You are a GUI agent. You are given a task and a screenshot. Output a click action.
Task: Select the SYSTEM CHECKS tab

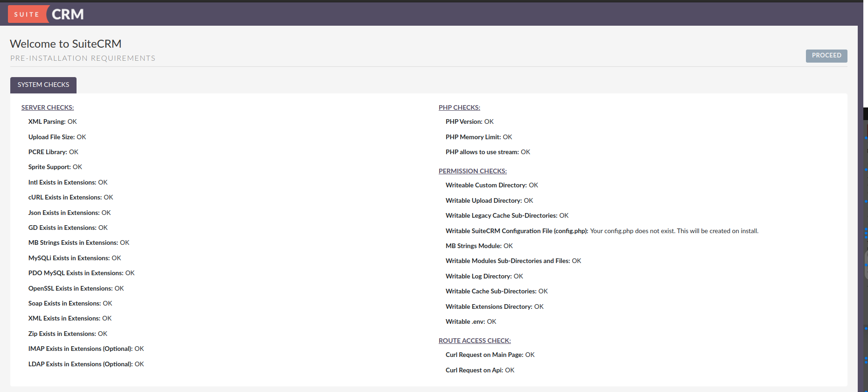43,85
